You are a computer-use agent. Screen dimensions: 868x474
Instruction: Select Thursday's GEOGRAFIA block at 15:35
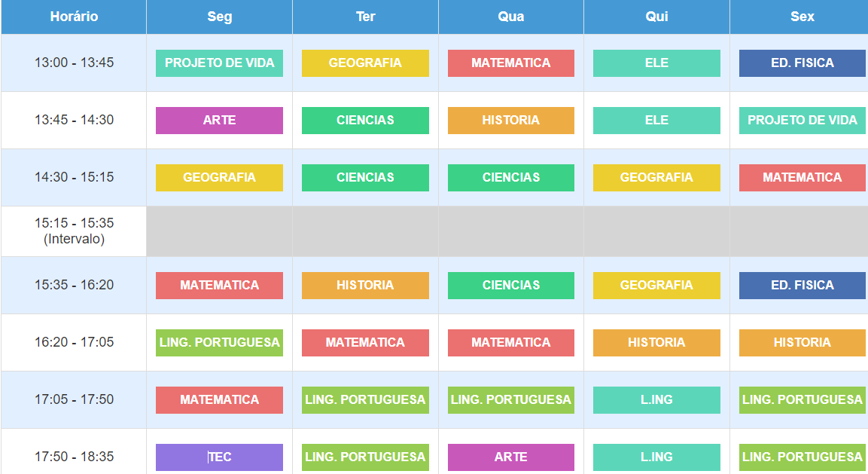(x=656, y=286)
